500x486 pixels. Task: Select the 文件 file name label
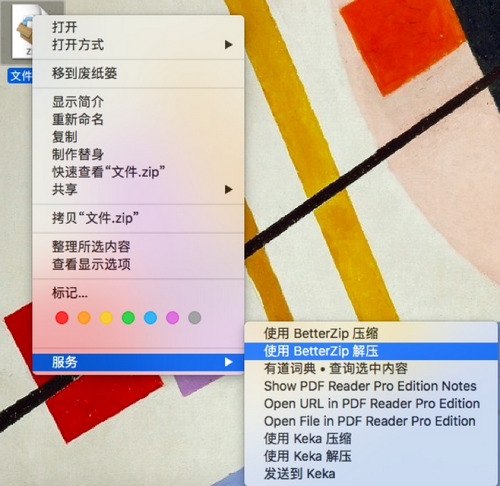pyautogui.click(x=21, y=76)
